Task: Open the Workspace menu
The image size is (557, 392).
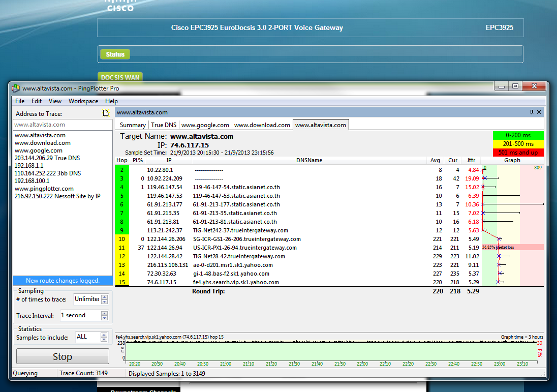Action: [x=83, y=101]
